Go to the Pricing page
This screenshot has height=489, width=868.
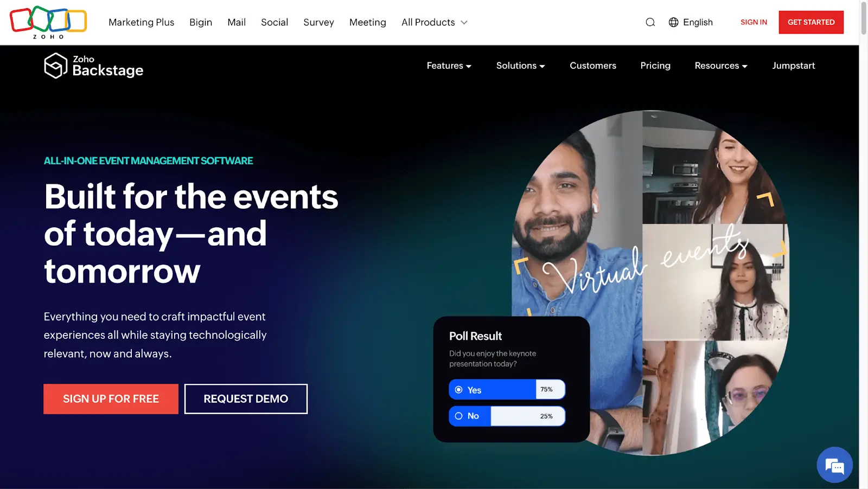point(655,66)
